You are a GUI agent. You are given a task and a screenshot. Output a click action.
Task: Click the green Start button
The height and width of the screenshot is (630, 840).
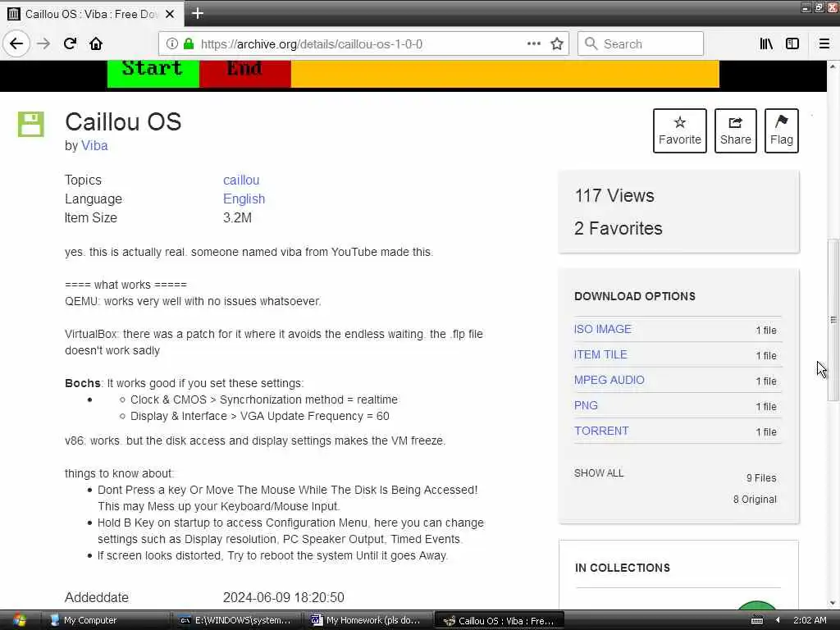153,73
